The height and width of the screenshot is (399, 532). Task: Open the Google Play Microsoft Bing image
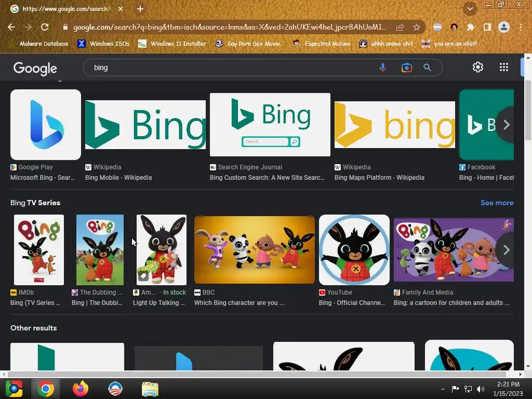[x=46, y=125]
